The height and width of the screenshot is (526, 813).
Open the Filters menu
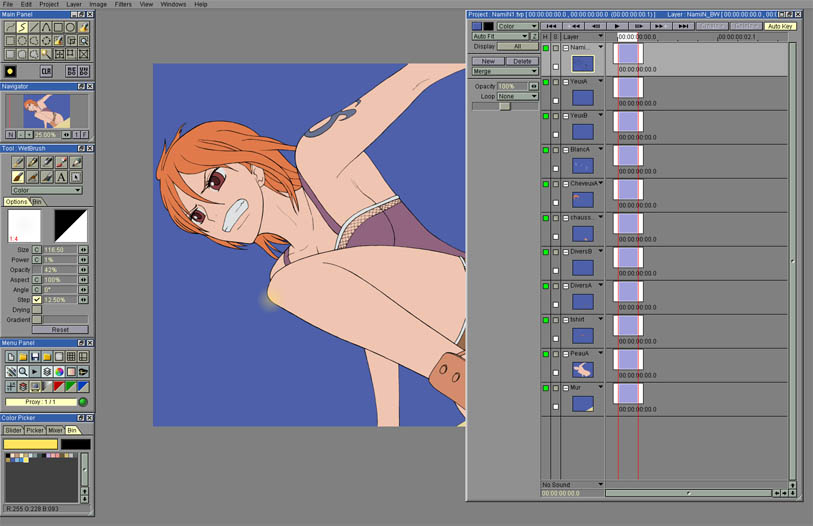(x=123, y=4)
